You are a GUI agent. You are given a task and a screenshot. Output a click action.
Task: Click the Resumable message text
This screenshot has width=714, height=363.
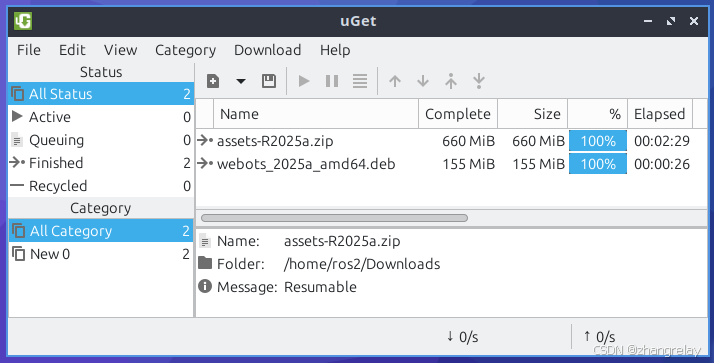tap(320, 287)
